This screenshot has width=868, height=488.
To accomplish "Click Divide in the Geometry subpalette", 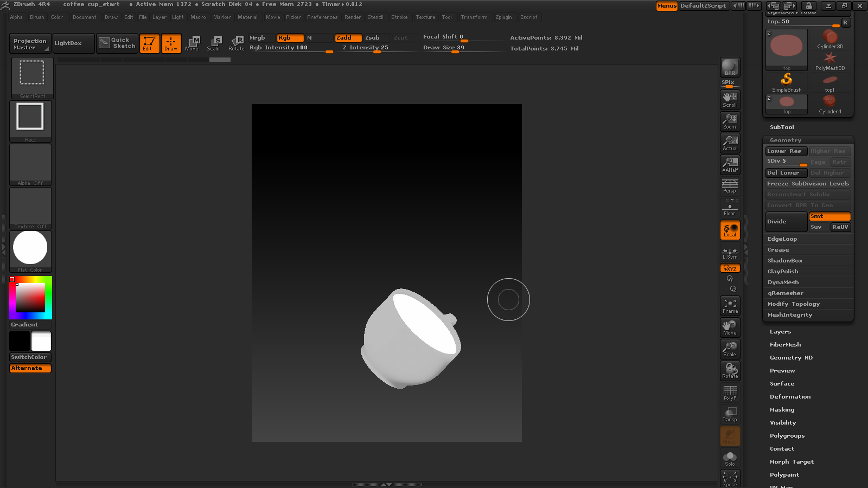I will pos(781,221).
